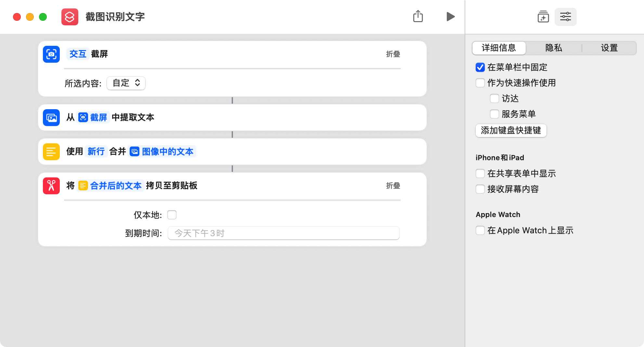Click the 添加键盘快捷键 button
This screenshot has width=644, height=347.
click(511, 131)
